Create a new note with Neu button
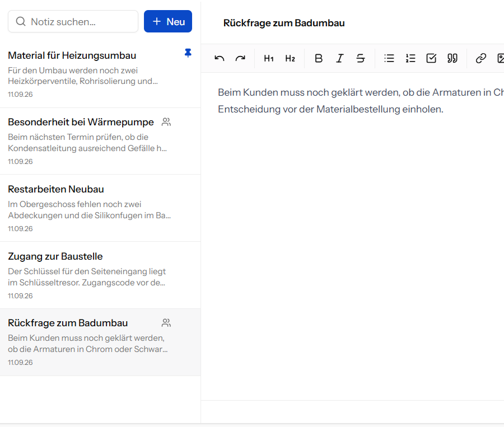 click(168, 21)
